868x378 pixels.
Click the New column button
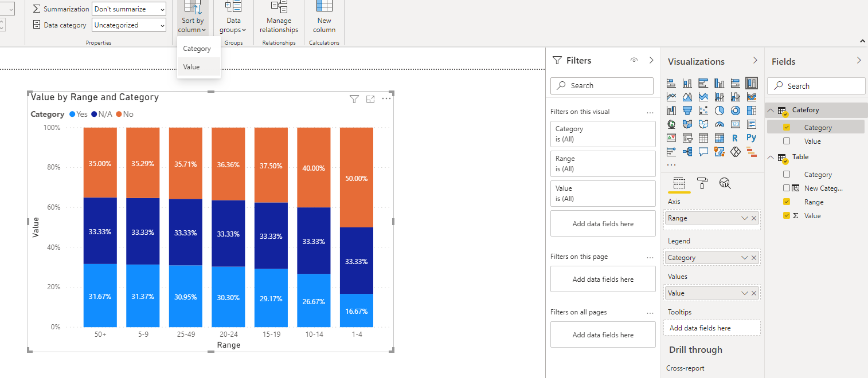[324, 18]
